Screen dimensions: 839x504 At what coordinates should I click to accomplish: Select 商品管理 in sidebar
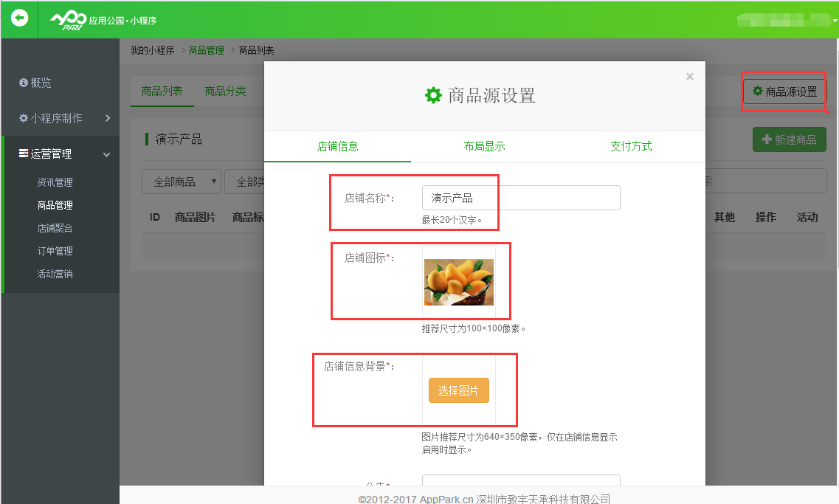pyautogui.click(x=55, y=205)
